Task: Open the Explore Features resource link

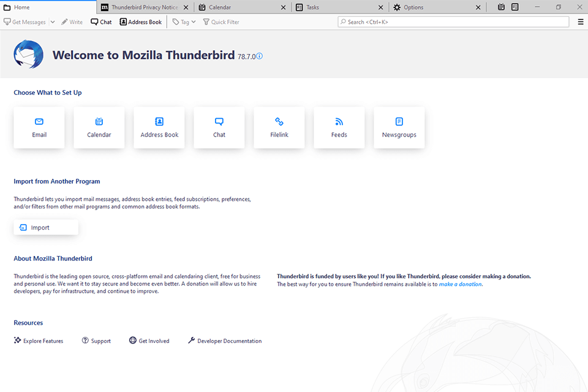Action: [39, 341]
